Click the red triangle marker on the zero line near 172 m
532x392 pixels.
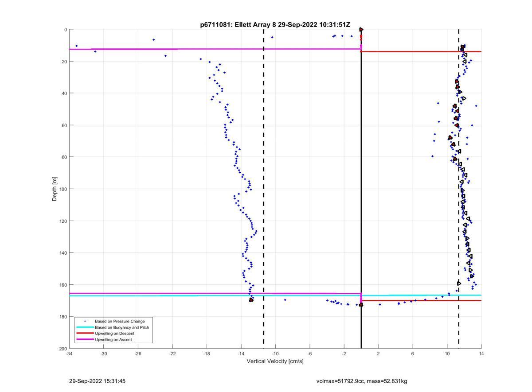(x=361, y=305)
